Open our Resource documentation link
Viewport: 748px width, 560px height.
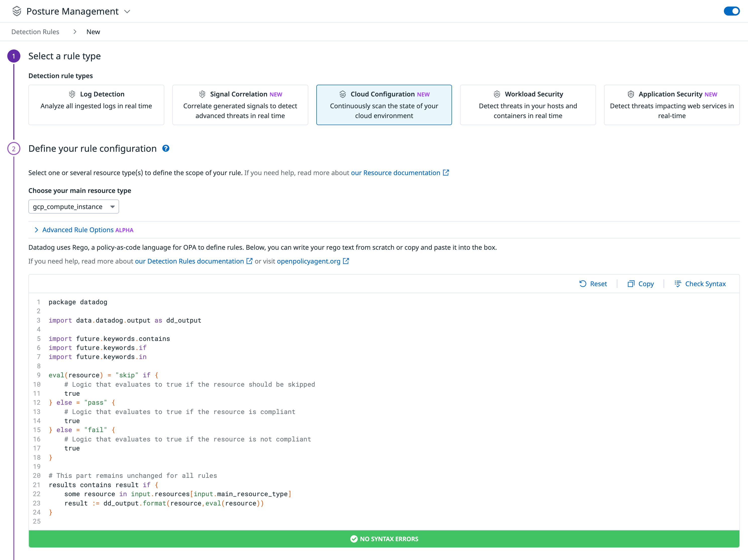coord(395,173)
